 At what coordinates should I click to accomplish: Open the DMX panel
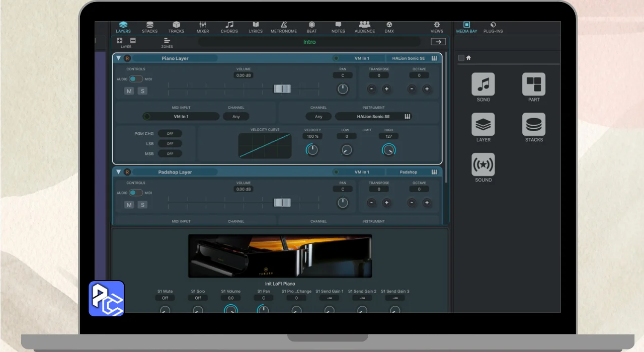click(389, 25)
